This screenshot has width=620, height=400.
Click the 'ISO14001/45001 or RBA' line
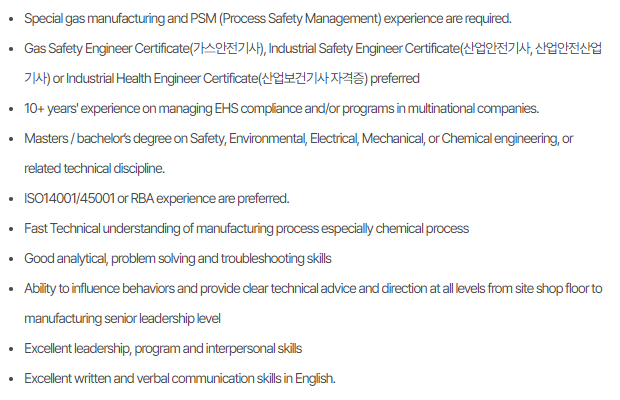[157, 198]
